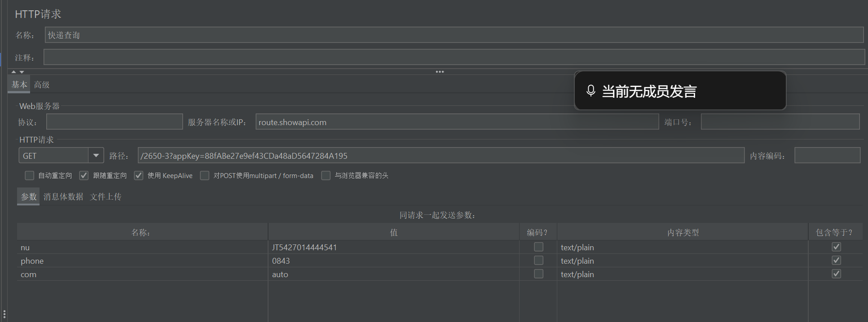Image resolution: width=868 pixels, height=322 pixels.
Task: Click the 注释 input field
Action: pos(454,57)
